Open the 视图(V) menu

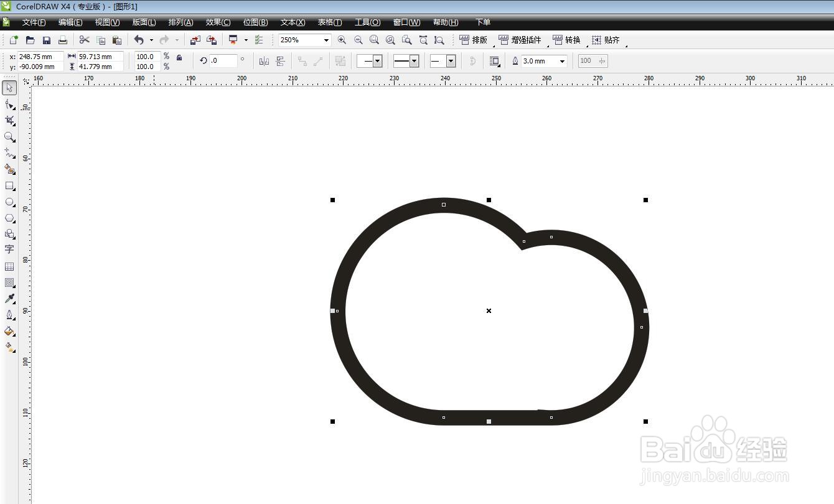point(107,22)
